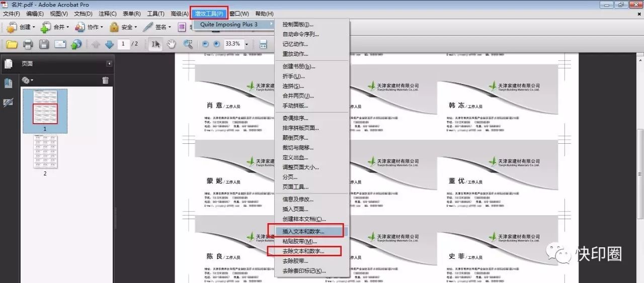Open the Comments (注释) menu
The image size is (644, 283).
tap(107, 14)
